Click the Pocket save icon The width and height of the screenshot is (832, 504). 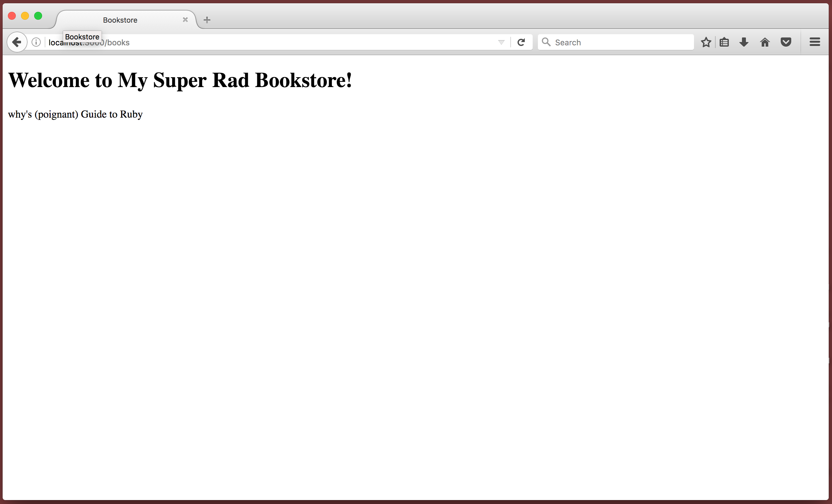point(786,43)
